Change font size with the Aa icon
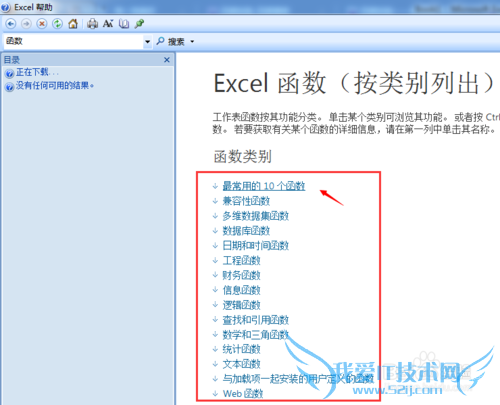This screenshot has width=500, height=405. (108, 24)
